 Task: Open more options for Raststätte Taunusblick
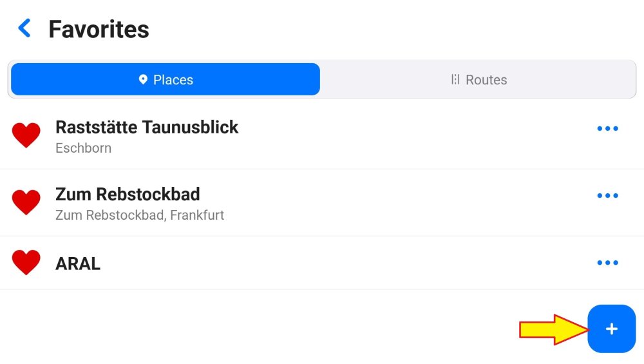click(x=607, y=129)
